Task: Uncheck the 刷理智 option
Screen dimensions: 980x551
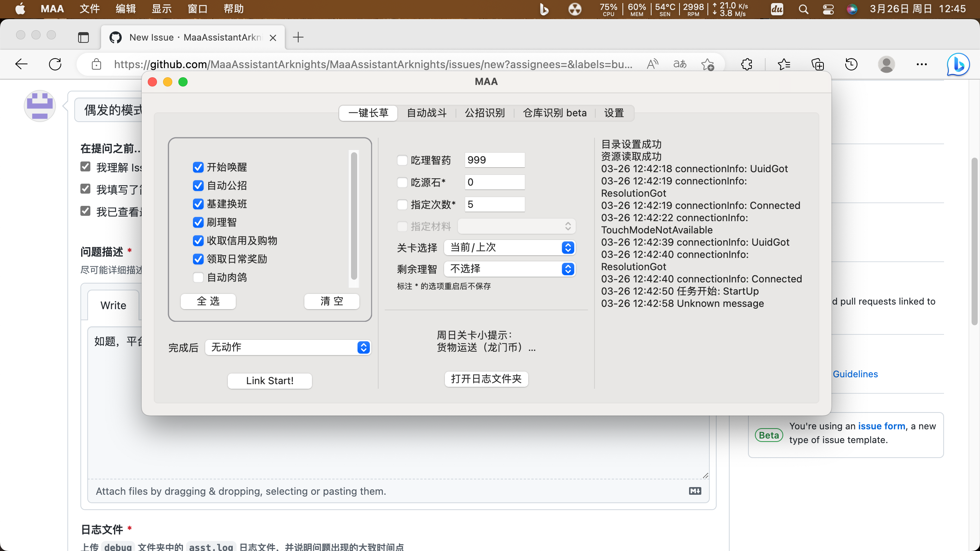Action: click(198, 222)
